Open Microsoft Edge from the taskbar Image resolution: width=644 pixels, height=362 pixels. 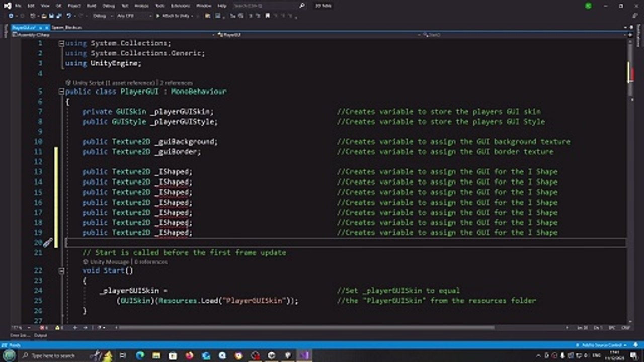(140, 355)
